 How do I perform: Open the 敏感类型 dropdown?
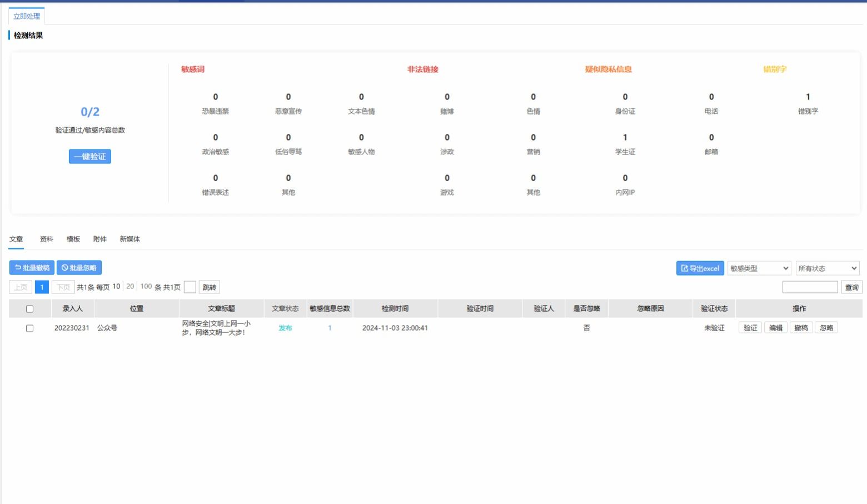759,268
